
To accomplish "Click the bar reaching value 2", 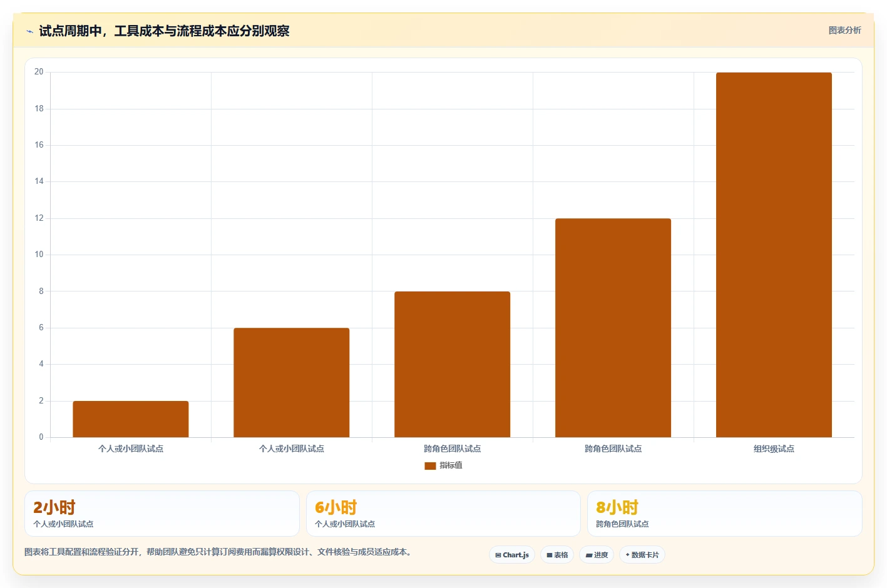I will click(x=130, y=419).
